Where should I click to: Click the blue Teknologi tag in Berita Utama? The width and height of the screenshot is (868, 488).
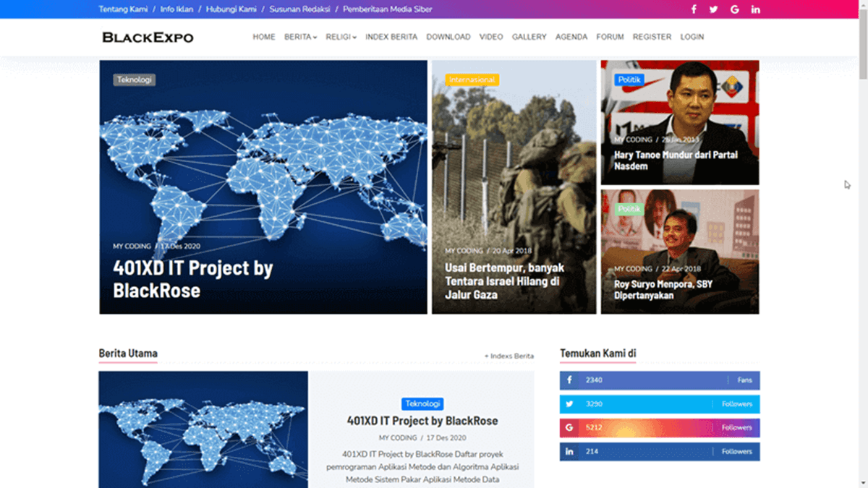[x=422, y=404]
